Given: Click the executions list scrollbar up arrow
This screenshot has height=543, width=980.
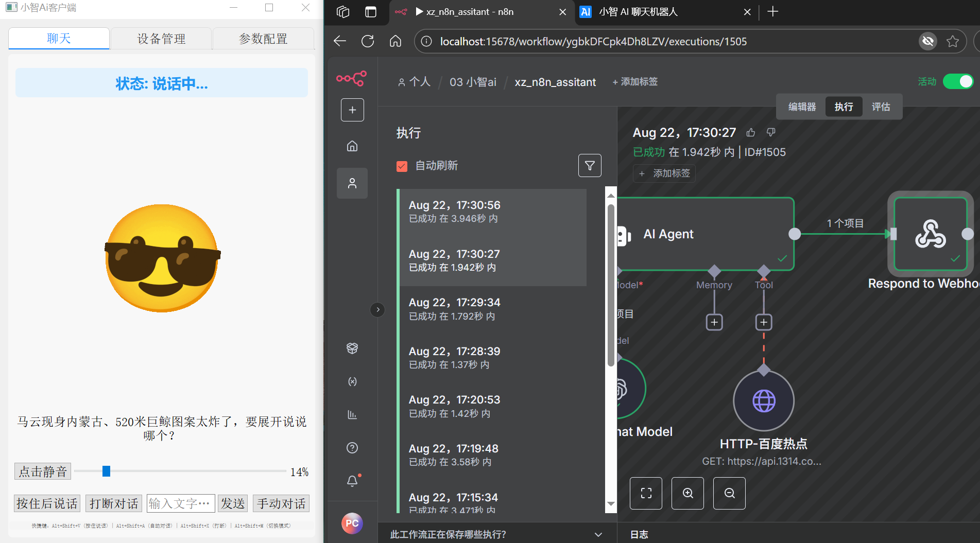Looking at the screenshot, I should (611, 195).
